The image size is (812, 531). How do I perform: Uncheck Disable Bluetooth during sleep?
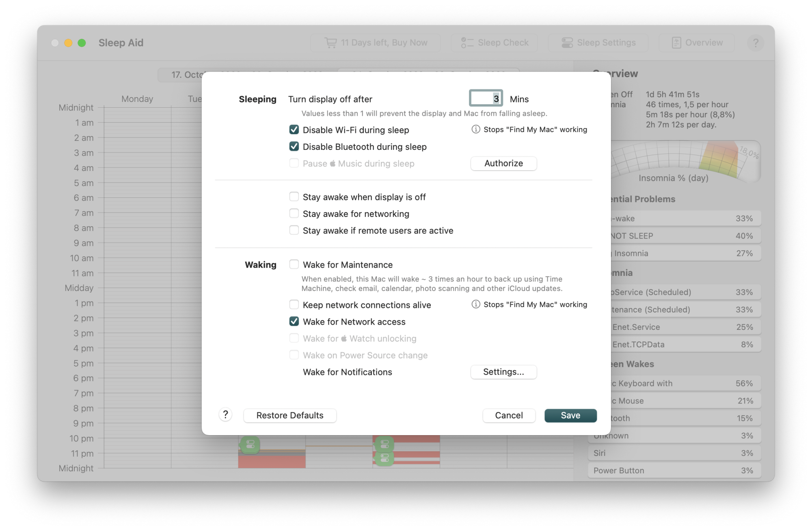click(x=294, y=146)
